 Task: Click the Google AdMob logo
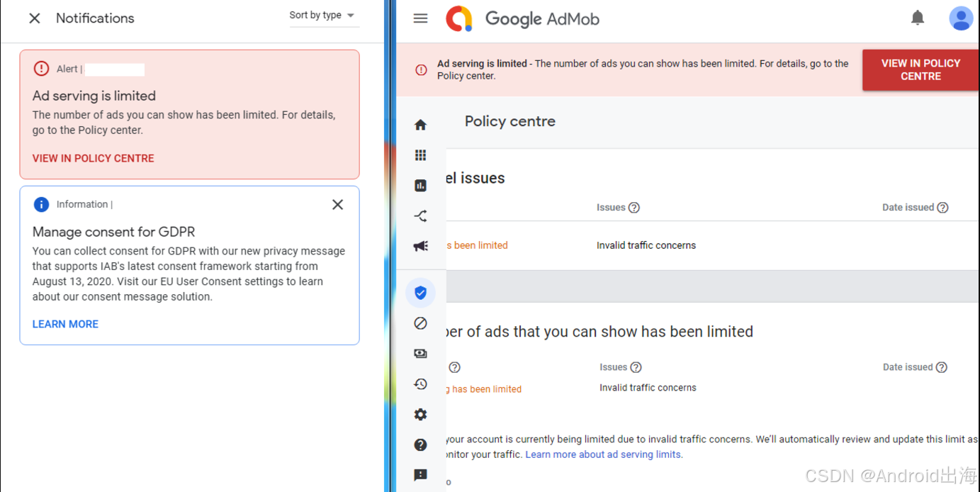pyautogui.click(x=522, y=18)
